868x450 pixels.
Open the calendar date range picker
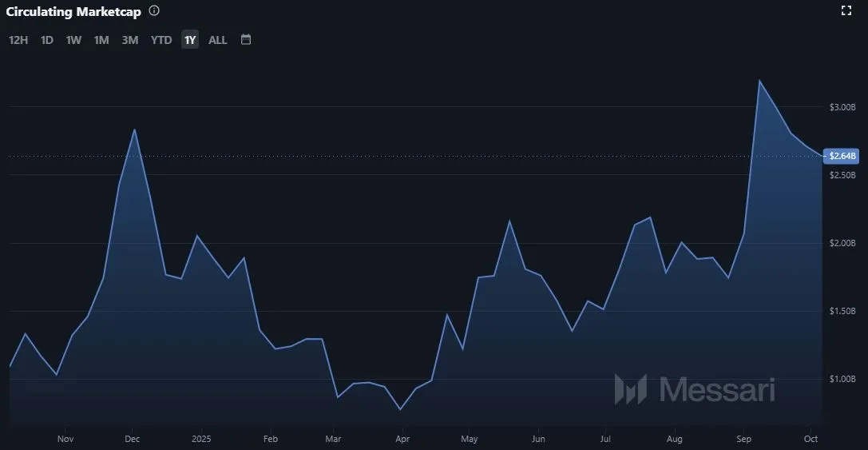click(246, 39)
